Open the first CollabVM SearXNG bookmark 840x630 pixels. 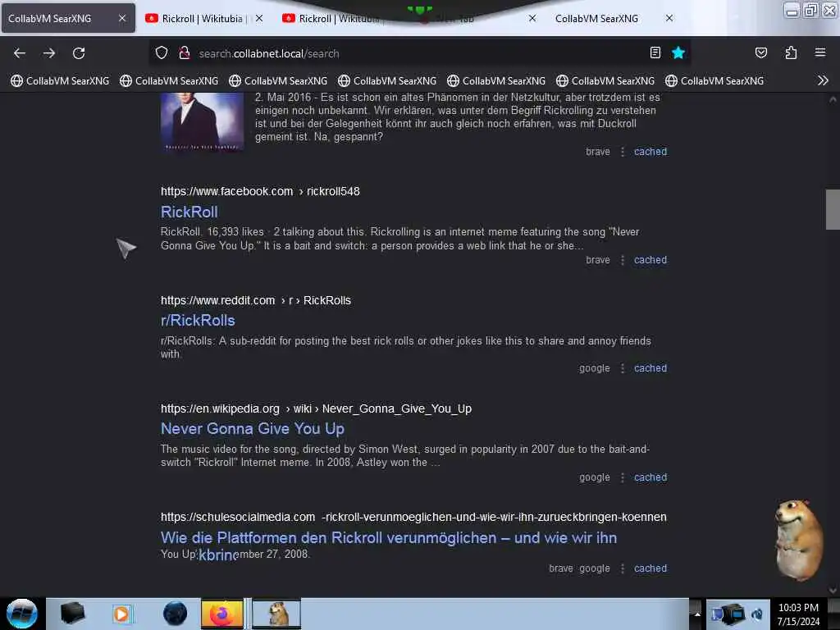[60, 81]
